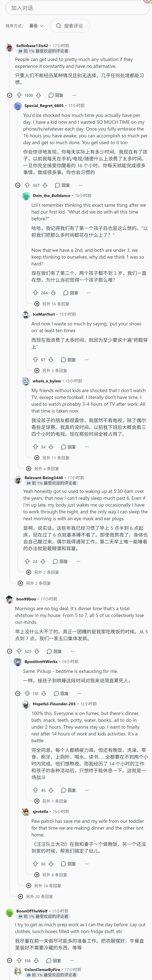Collapse the Special_Regret_6805 reply thread

tap(18, 185)
